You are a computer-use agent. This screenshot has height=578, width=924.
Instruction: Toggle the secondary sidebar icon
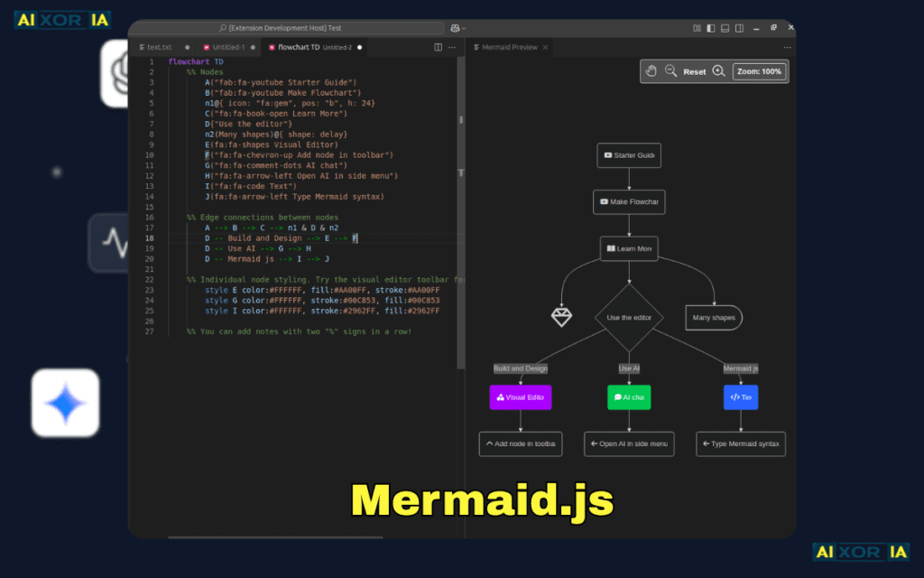[x=737, y=28]
